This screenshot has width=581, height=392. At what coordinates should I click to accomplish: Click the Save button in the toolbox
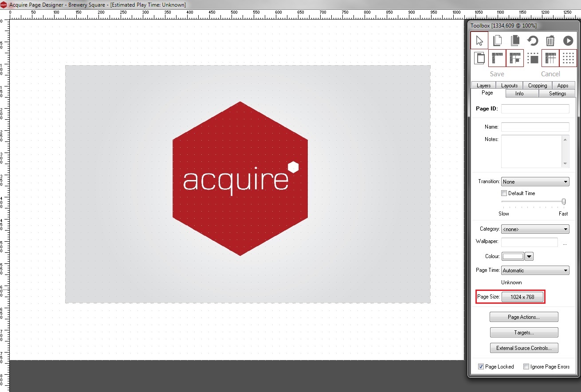point(497,74)
